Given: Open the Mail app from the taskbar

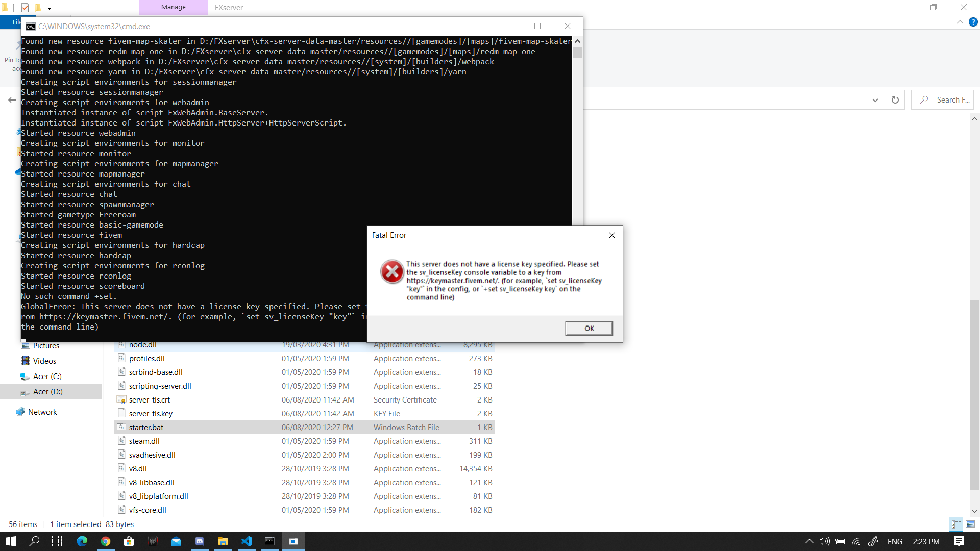Looking at the screenshot, I should 176,541.
